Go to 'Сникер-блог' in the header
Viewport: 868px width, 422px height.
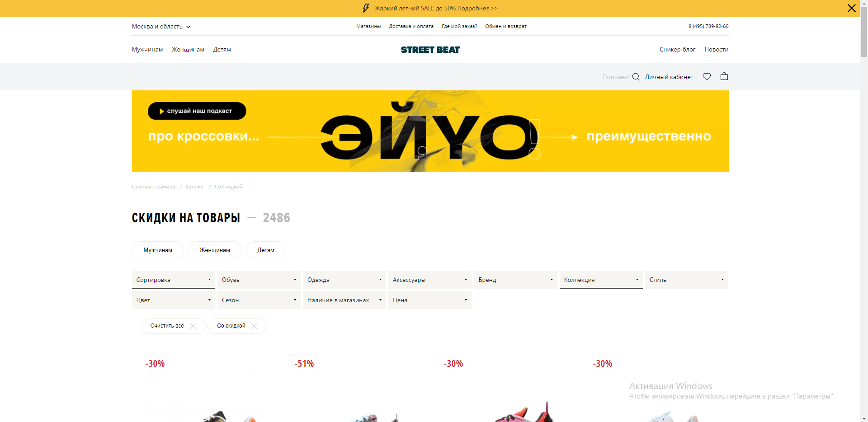pyautogui.click(x=677, y=49)
